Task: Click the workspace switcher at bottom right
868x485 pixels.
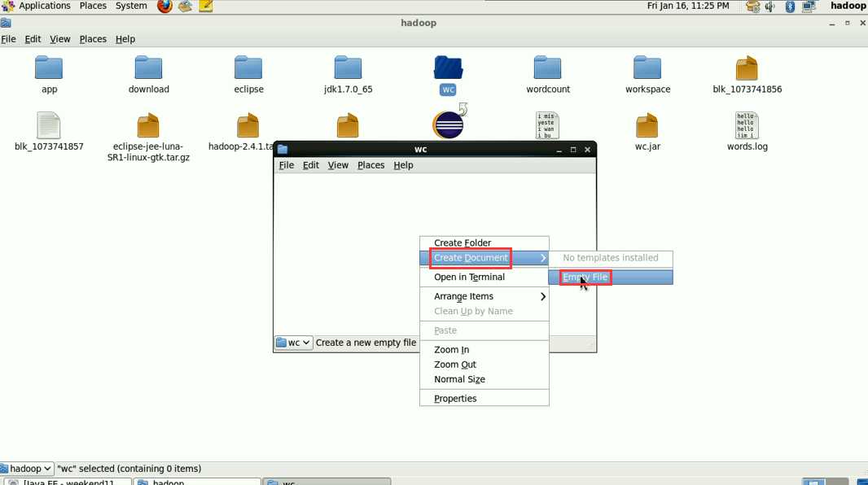Action: tap(825, 481)
